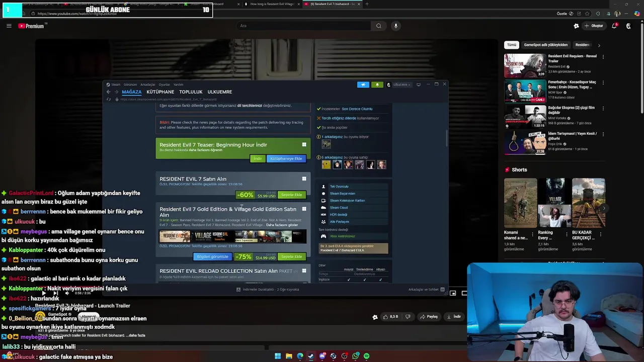Select the Tümü filter chip

pos(512,45)
